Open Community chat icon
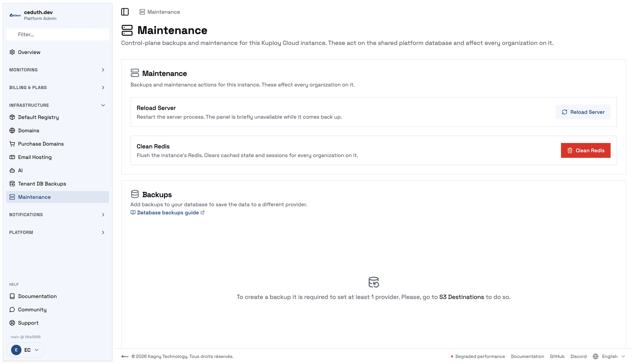632x364 pixels. click(12, 310)
